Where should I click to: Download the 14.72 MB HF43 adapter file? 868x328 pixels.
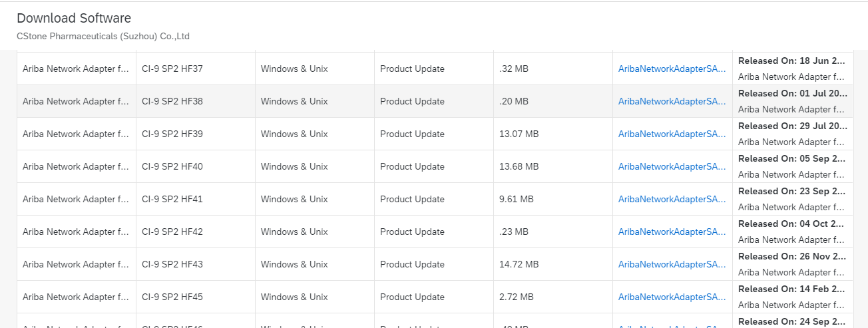[x=672, y=264]
